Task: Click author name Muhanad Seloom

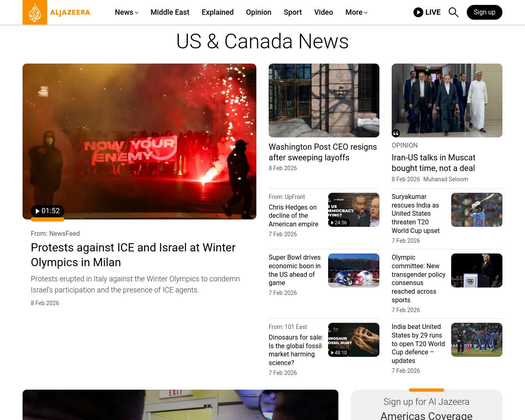Action: coord(445,179)
